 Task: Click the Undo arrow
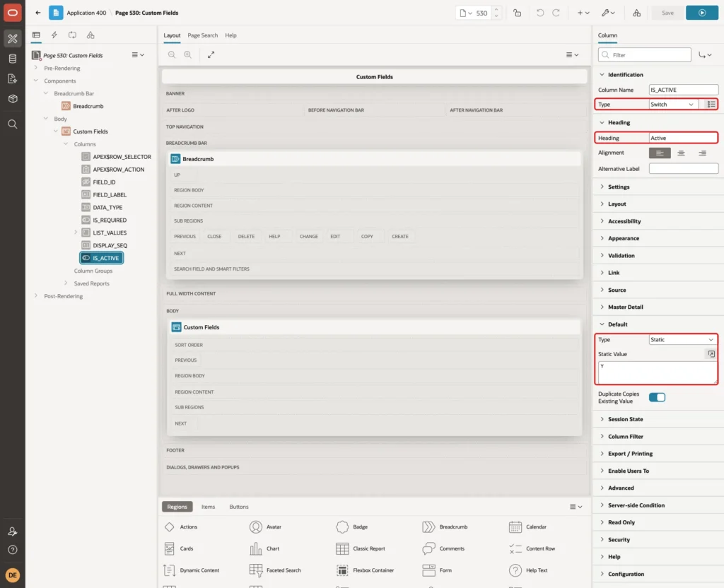tap(539, 13)
